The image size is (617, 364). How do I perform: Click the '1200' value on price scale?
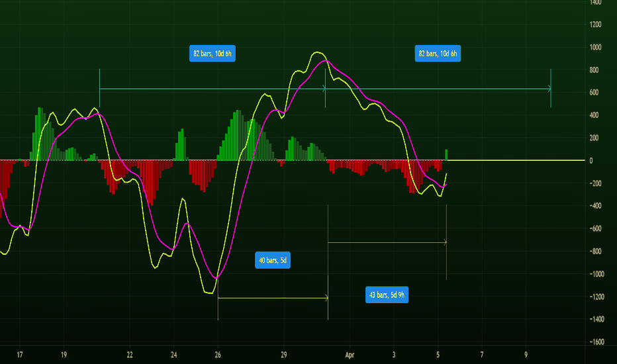[x=595, y=24]
